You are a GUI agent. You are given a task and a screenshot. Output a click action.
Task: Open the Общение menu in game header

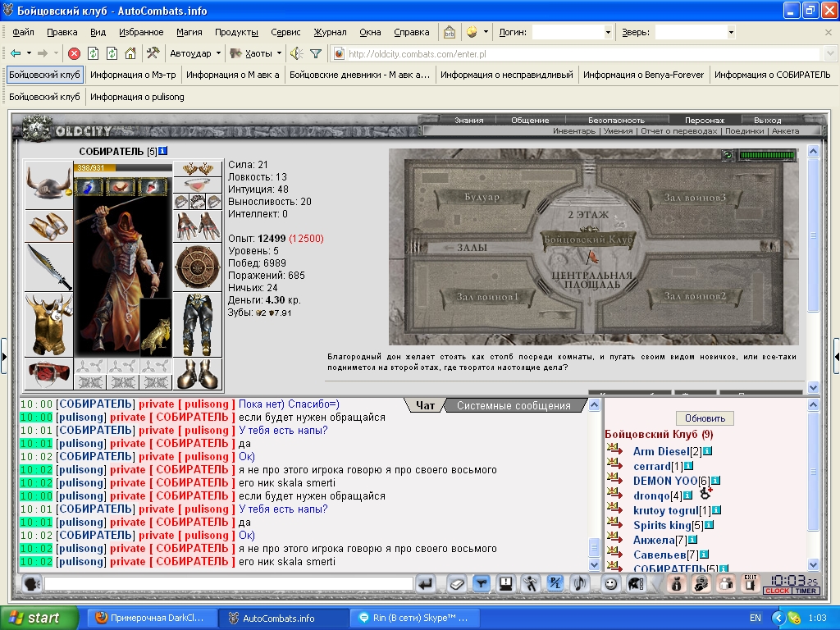tap(529, 120)
